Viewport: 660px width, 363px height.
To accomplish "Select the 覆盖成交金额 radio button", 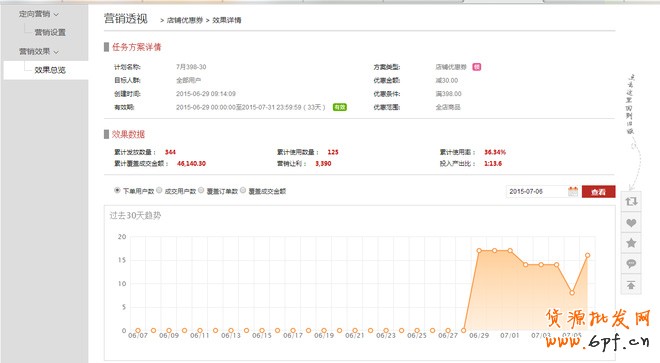I will pos(243,190).
